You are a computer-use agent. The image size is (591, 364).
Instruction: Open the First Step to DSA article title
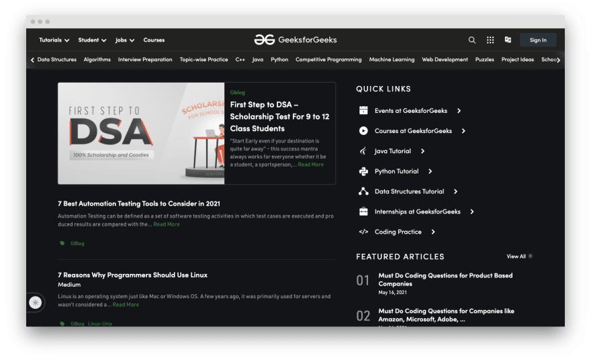point(279,116)
